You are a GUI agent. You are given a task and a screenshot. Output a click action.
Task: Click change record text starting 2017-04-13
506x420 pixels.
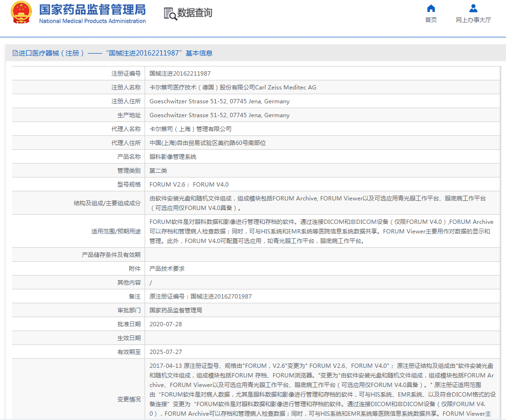click(322, 390)
